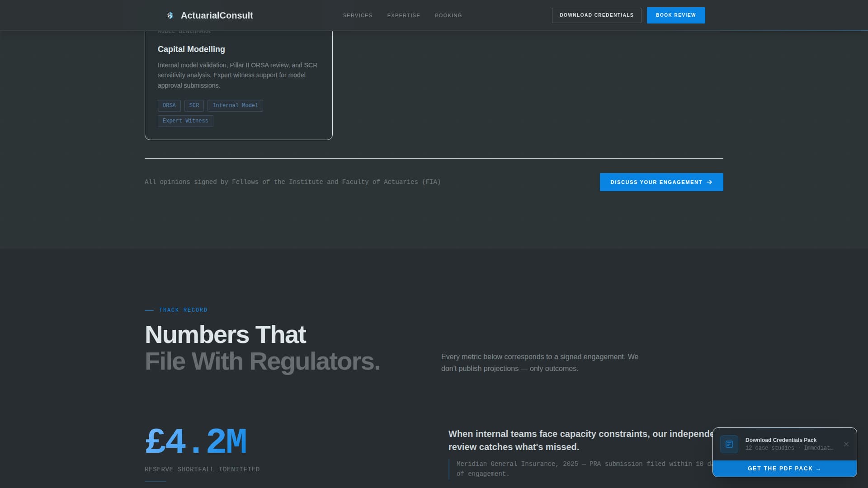Click the Download Credentials Pack title
868x488 pixels.
(x=780, y=440)
